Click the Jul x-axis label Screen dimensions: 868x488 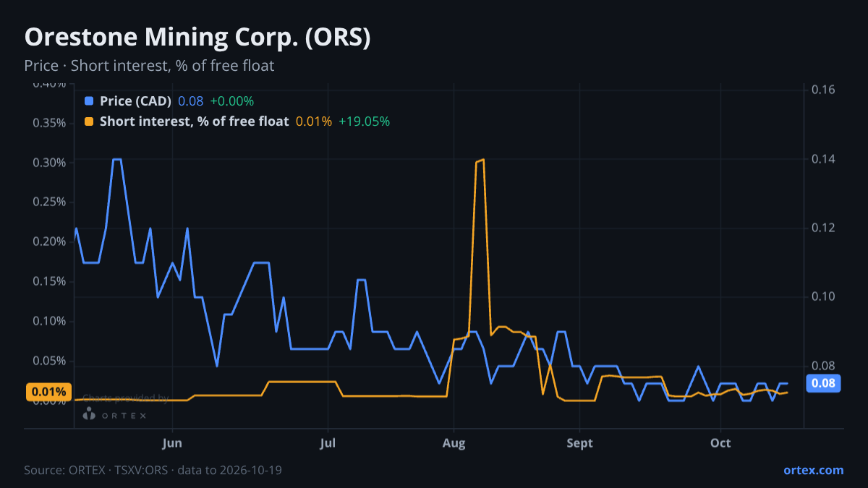pyautogui.click(x=328, y=443)
